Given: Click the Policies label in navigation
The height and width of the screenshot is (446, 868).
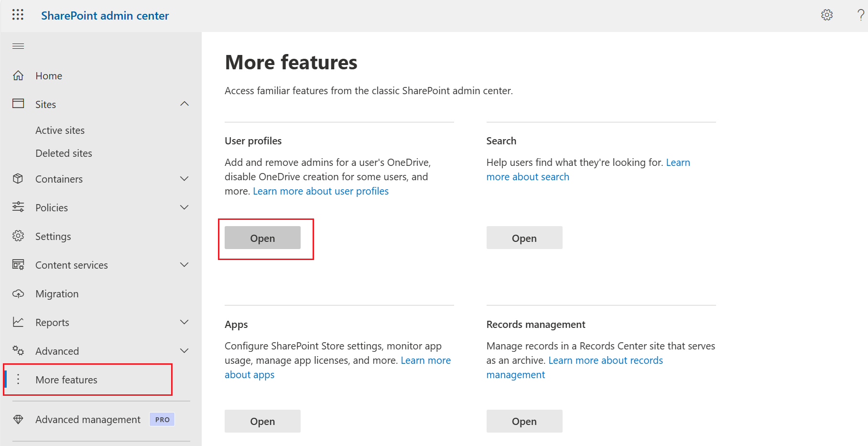Looking at the screenshot, I should pyautogui.click(x=52, y=207).
